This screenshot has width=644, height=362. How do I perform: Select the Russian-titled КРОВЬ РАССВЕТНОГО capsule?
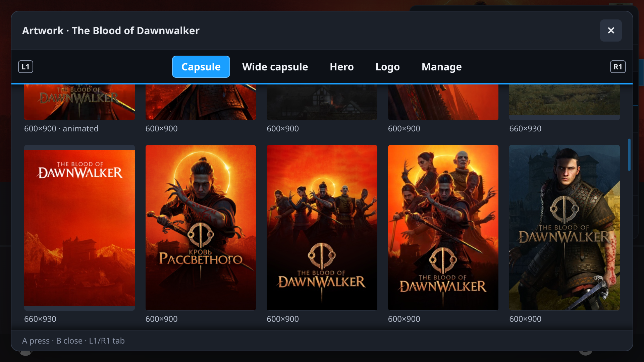(201, 228)
